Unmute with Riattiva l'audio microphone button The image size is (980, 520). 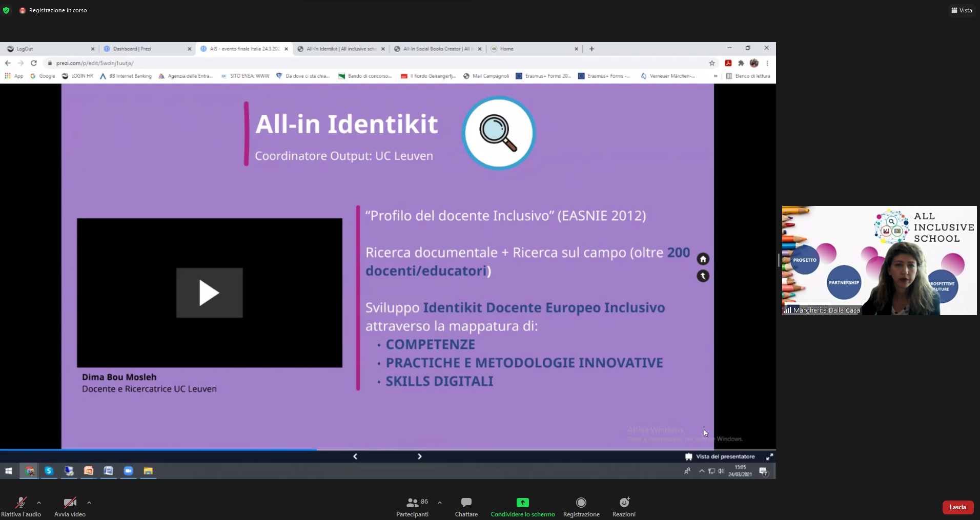pyautogui.click(x=21, y=507)
